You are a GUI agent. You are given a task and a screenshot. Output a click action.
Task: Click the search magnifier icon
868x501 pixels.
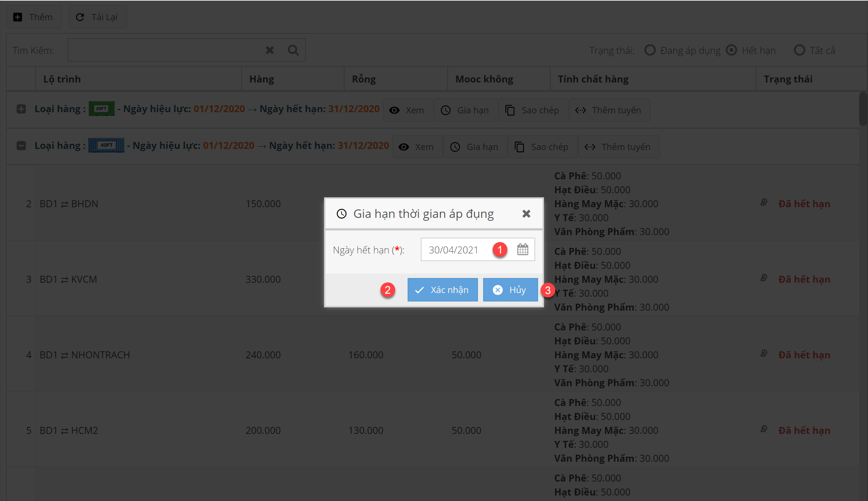(293, 50)
